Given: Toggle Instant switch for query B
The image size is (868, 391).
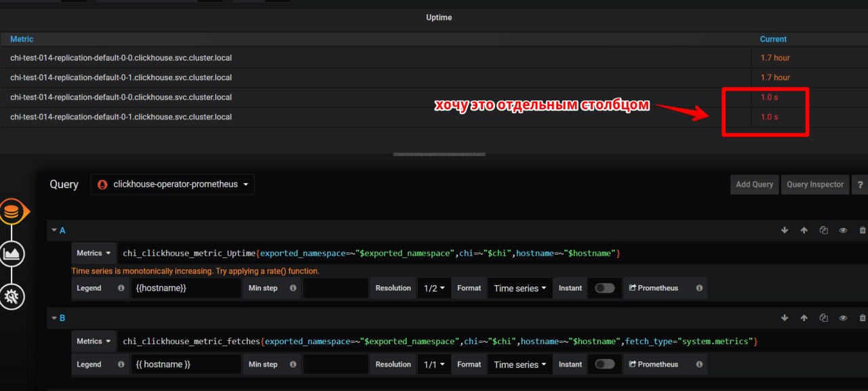Looking at the screenshot, I should coord(604,365).
